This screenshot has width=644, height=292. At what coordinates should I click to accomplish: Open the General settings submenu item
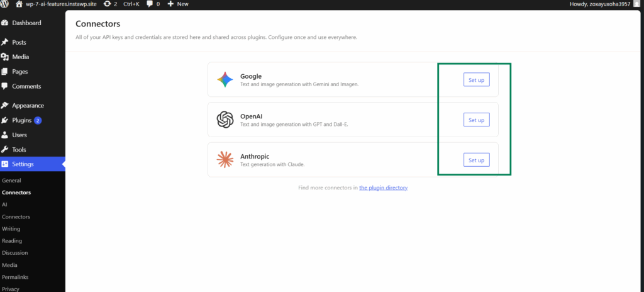point(11,181)
